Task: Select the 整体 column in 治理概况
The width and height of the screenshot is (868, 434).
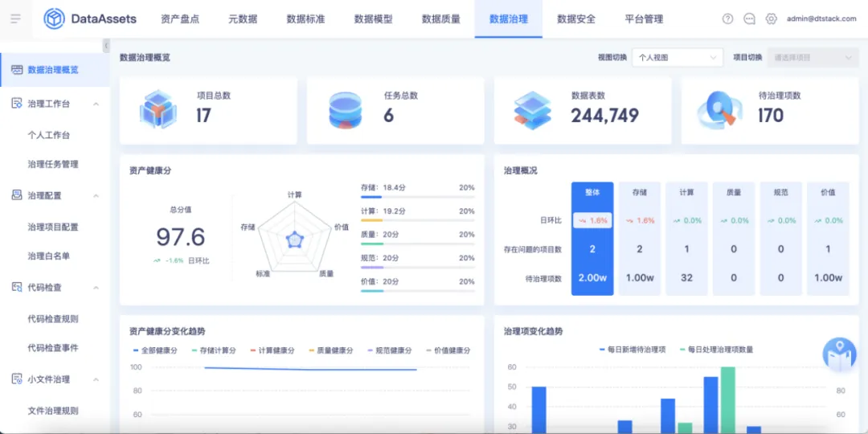Action: point(592,239)
